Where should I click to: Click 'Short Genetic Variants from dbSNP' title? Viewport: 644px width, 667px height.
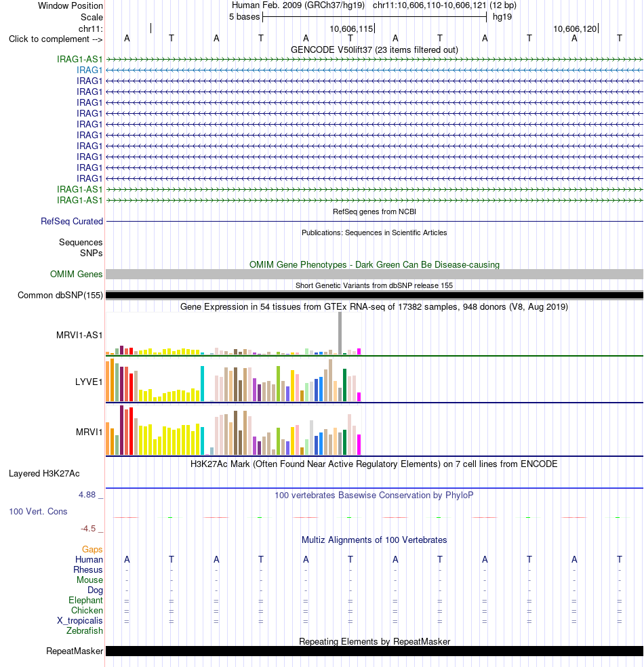(x=374, y=285)
